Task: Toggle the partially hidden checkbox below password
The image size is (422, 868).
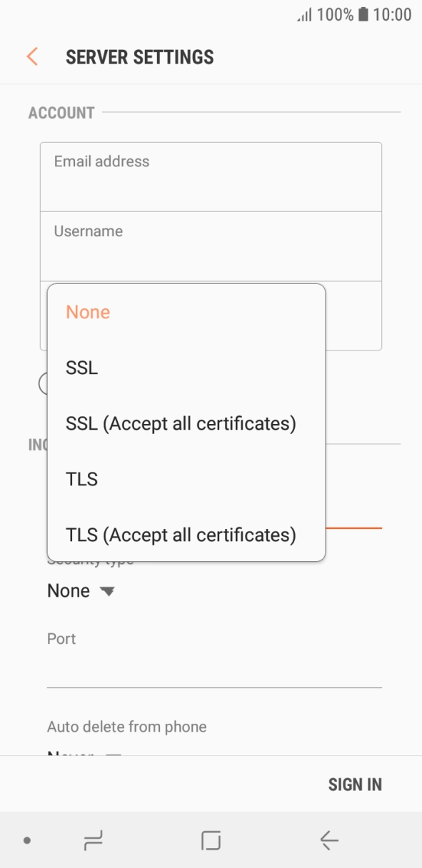Action: (44, 383)
